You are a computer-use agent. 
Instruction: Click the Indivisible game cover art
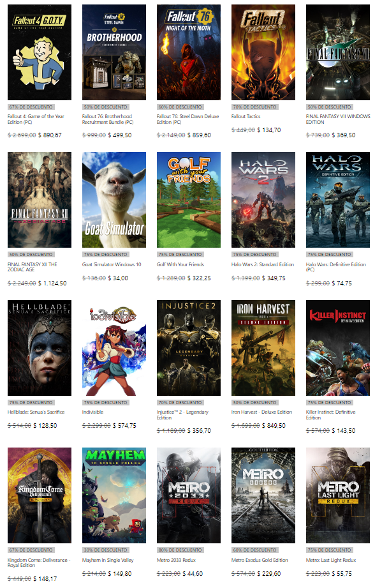114,347
